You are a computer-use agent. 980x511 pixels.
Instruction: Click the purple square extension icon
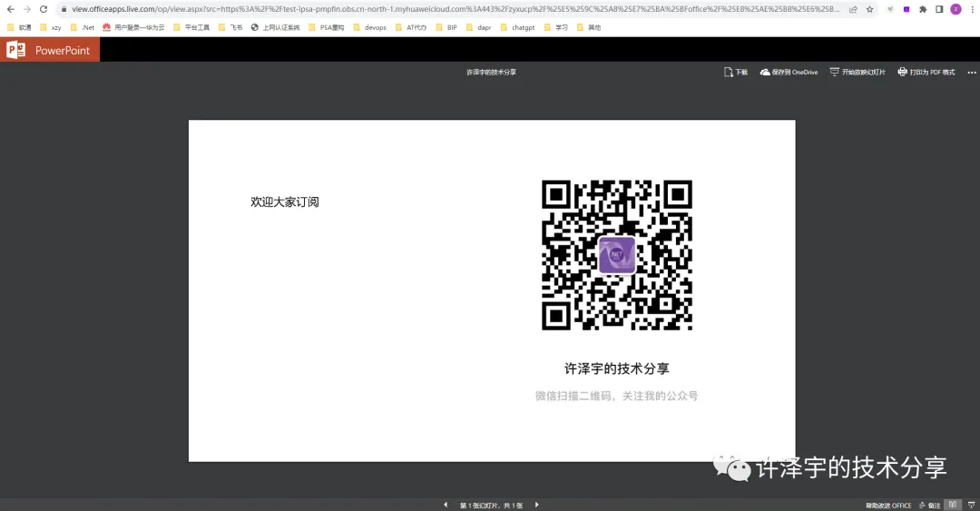point(906,9)
